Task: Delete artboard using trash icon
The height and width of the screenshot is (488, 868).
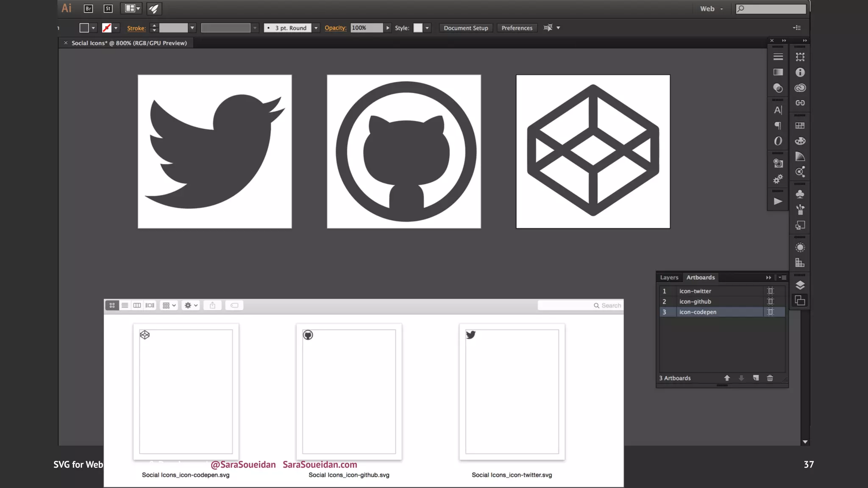Action: [770, 378]
